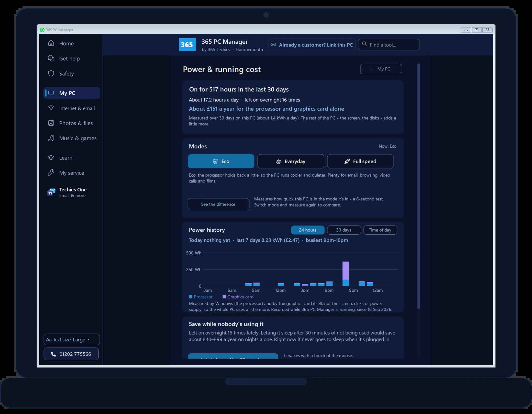Click the phone icon on 01202 775566
Viewport: 532px width, 414px height.
coord(53,354)
